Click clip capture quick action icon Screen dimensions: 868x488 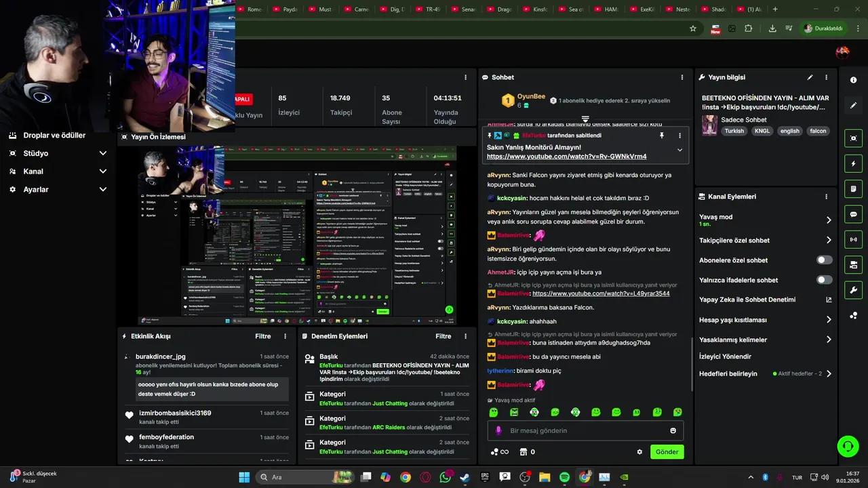point(853,138)
